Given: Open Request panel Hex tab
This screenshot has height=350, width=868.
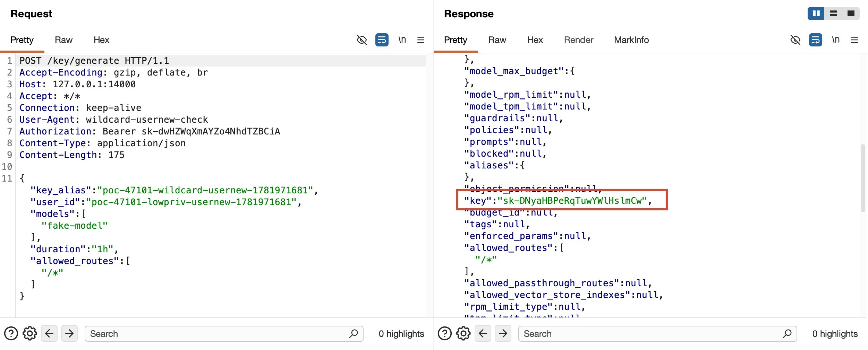Looking at the screenshot, I should [x=101, y=40].
